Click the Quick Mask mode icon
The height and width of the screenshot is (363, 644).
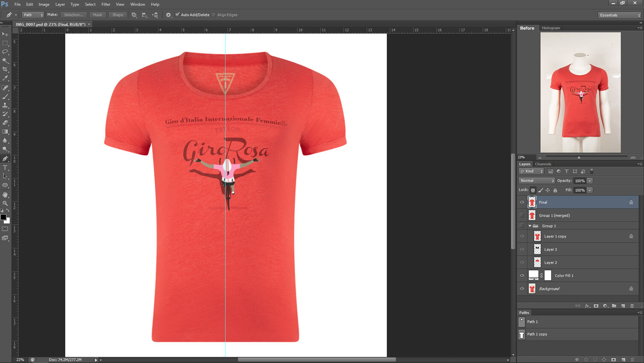click(5, 229)
